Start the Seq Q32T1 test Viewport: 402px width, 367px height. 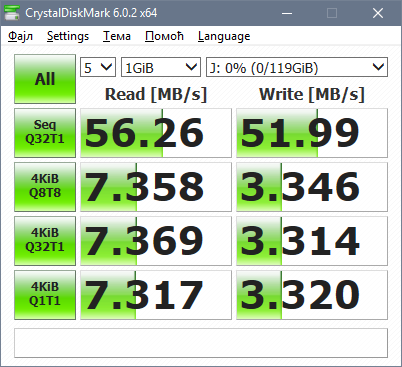(45, 133)
